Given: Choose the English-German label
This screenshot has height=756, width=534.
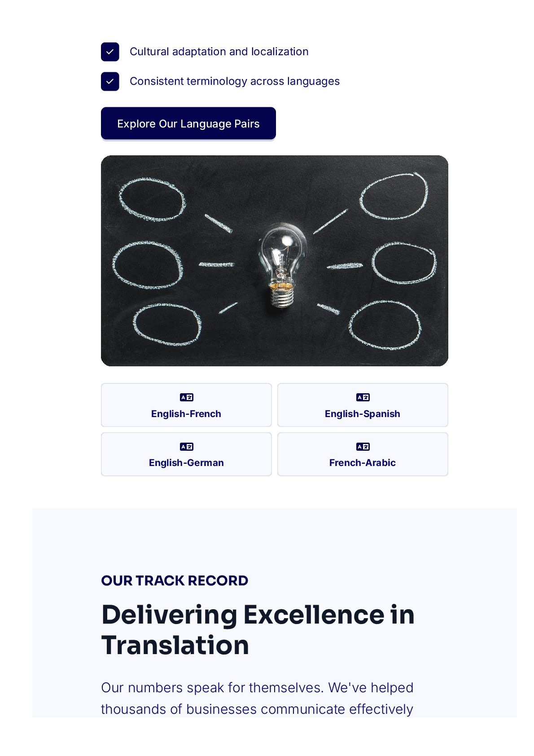Looking at the screenshot, I should 186,463.
